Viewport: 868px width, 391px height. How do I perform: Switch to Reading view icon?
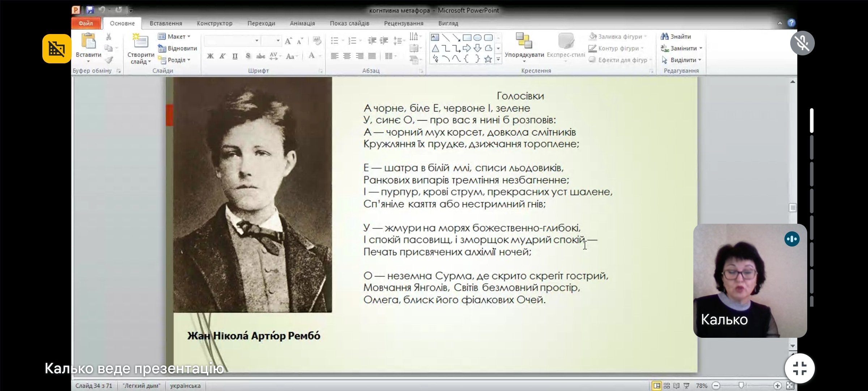point(676,386)
